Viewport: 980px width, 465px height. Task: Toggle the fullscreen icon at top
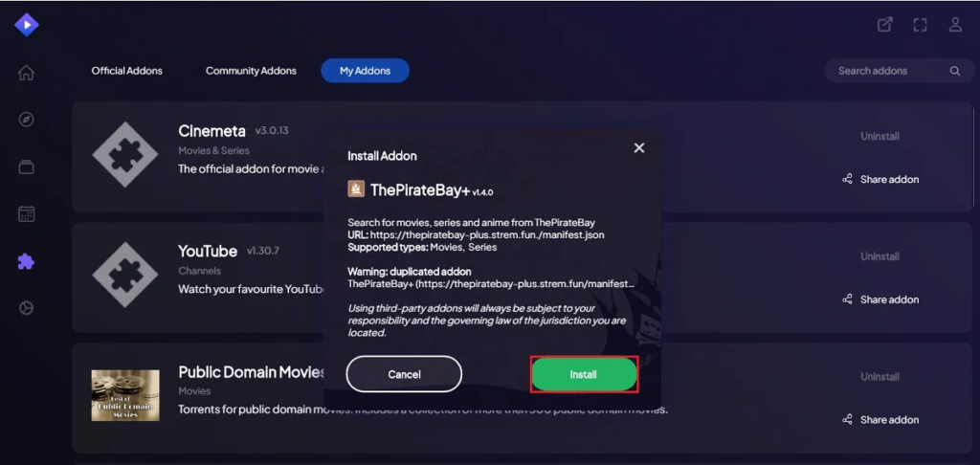pyautogui.click(x=920, y=24)
